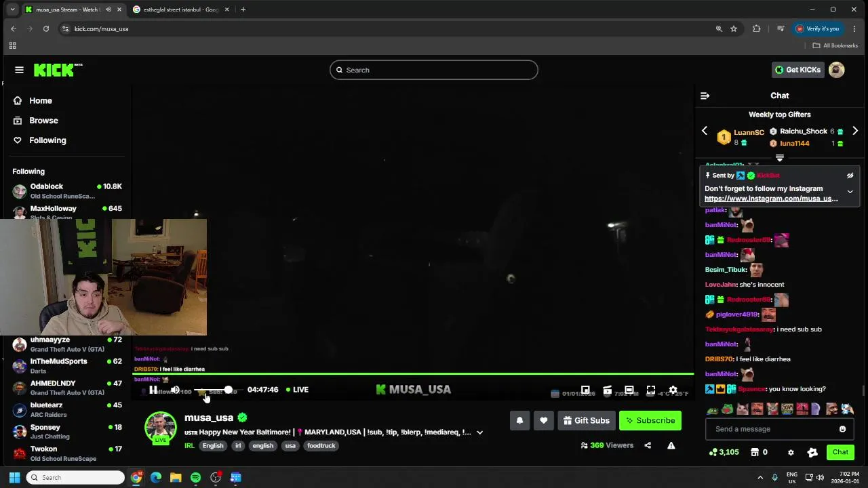The height and width of the screenshot is (488, 868).
Task: Toggle picture-in-picture mode
Action: tap(586, 390)
